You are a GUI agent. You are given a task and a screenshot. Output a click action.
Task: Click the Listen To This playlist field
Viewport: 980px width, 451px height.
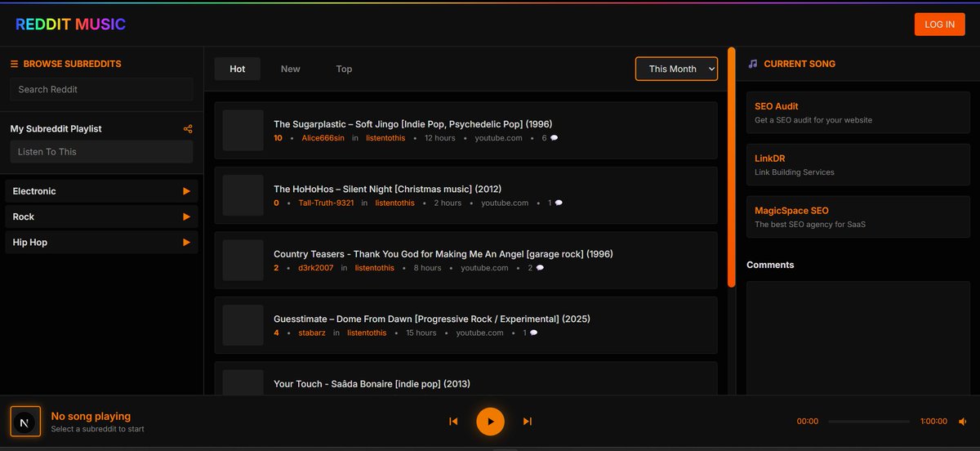101,152
